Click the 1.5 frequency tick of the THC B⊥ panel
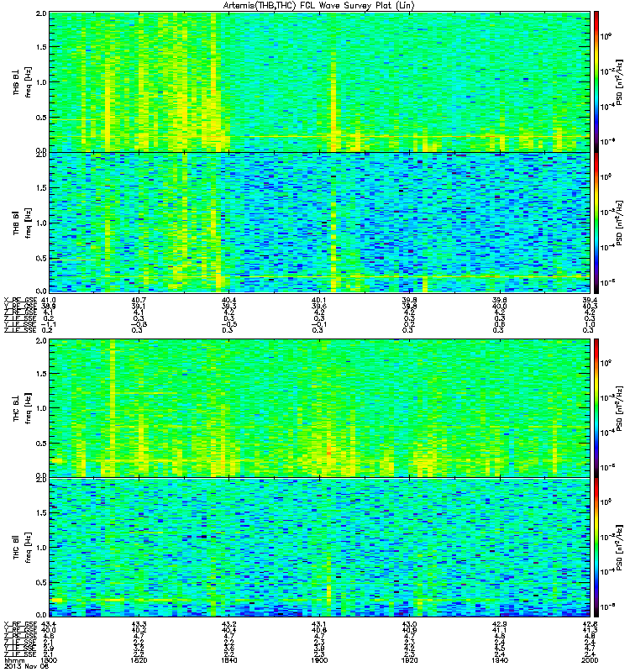This screenshot has width=630, height=672. (x=41, y=374)
